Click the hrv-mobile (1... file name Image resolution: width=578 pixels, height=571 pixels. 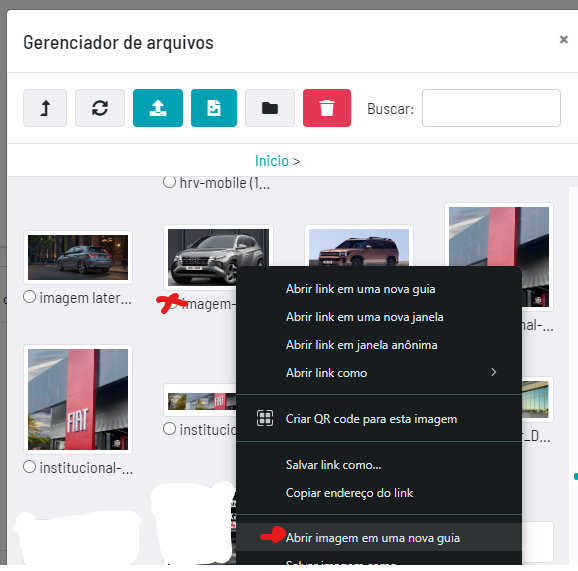[225, 183]
